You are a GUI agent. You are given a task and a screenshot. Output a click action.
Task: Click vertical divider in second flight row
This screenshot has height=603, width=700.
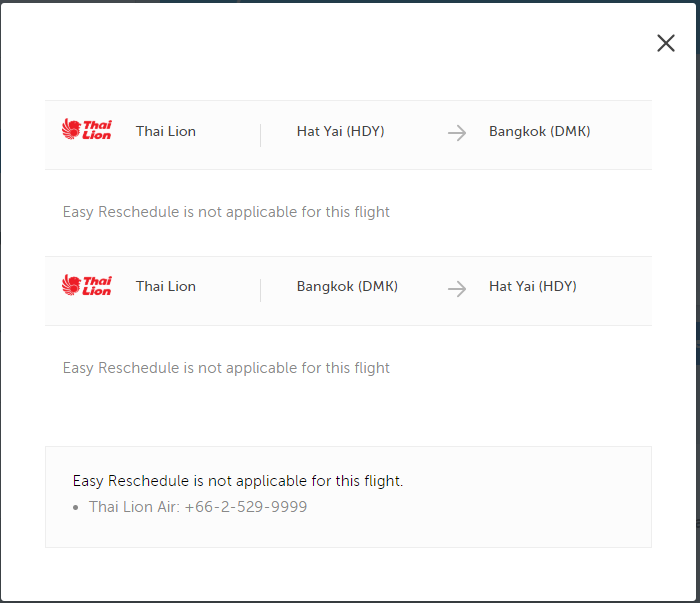click(x=260, y=291)
